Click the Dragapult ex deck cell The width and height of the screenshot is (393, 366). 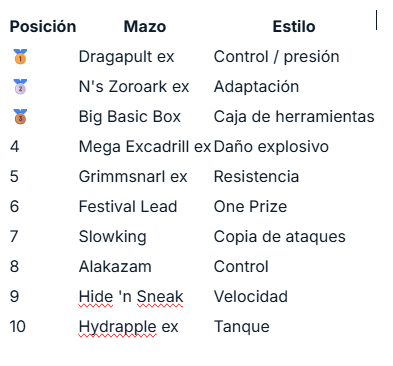coord(126,57)
